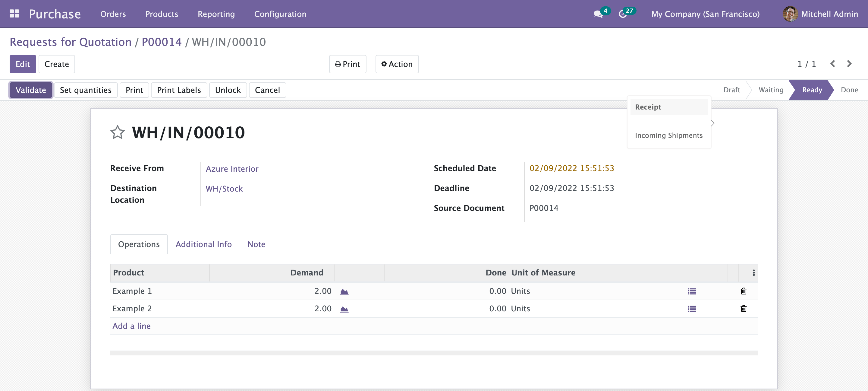
Task: Open detailed operations list for Example 1
Action: (x=692, y=291)
